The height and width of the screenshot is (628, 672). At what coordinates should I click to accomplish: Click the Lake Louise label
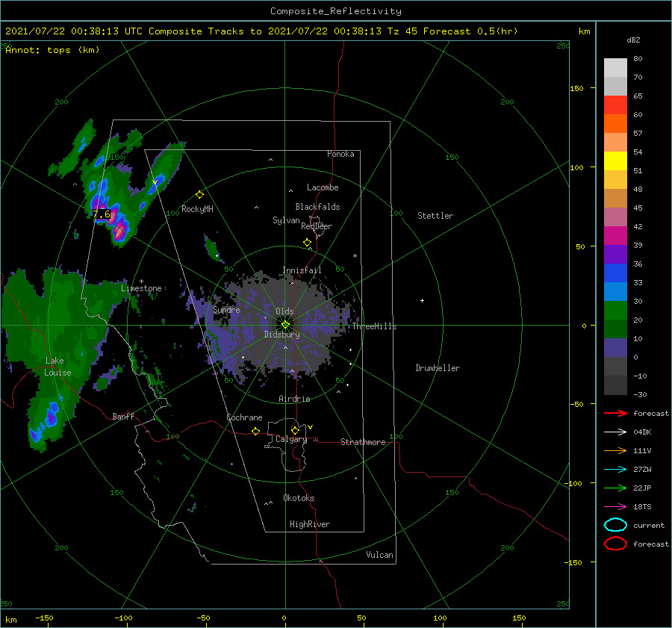click(57, 367)
